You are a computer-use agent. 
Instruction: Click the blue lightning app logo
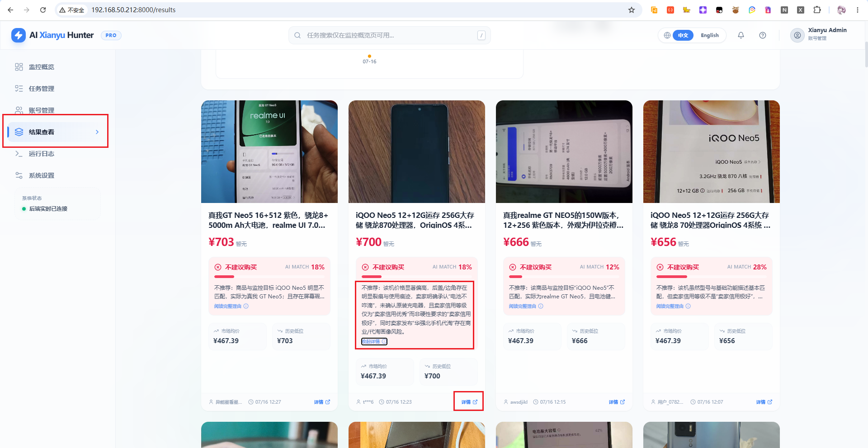tap(19, 35)
